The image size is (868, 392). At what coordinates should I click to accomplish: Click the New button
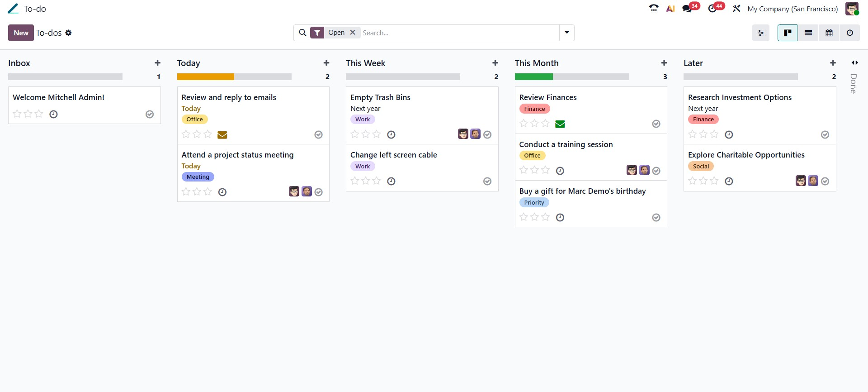coord(21,33)
